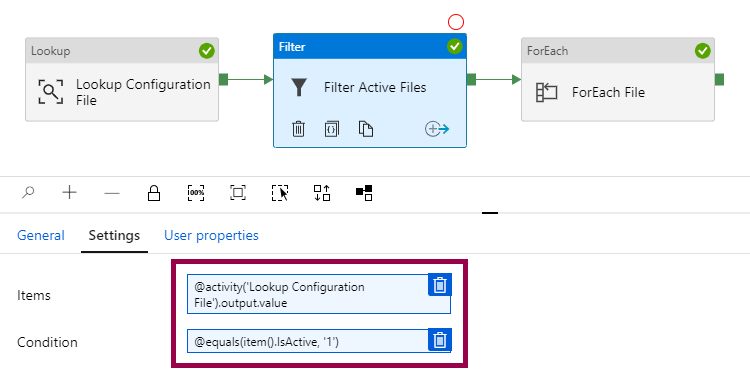Add output from the Filter activity
The image size is (750, 380).
coord(437,129)
